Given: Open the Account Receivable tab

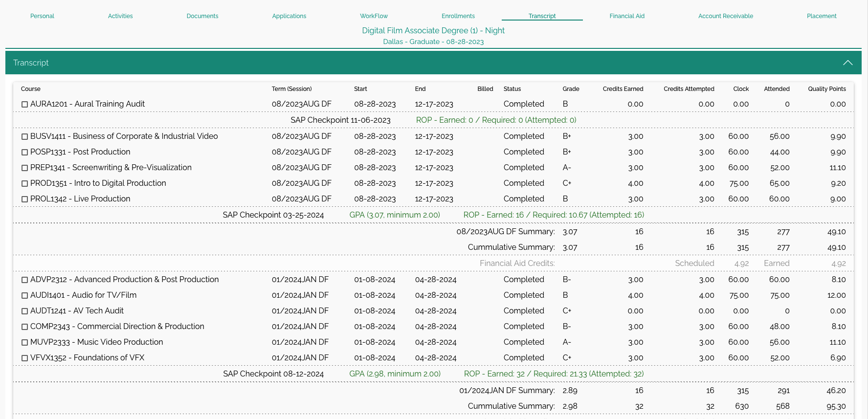Looking at the screenshot, I should pyautogui.click(x=725, y=16).
